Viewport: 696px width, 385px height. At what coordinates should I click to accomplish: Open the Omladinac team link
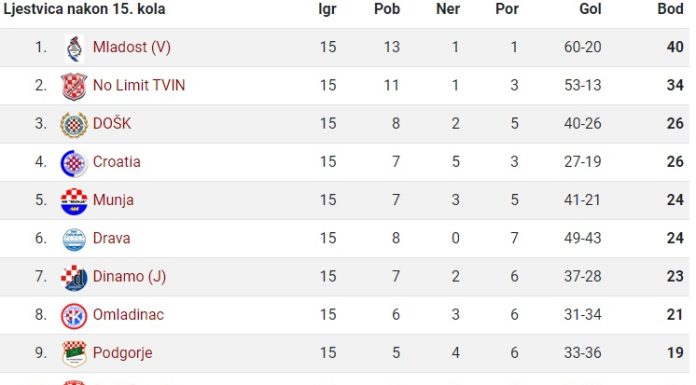[128, 314]
